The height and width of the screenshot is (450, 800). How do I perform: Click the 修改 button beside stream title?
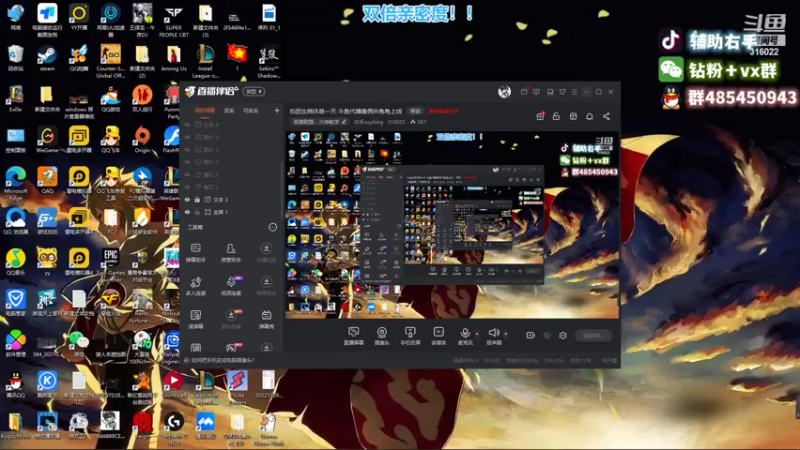coord(416,111)
